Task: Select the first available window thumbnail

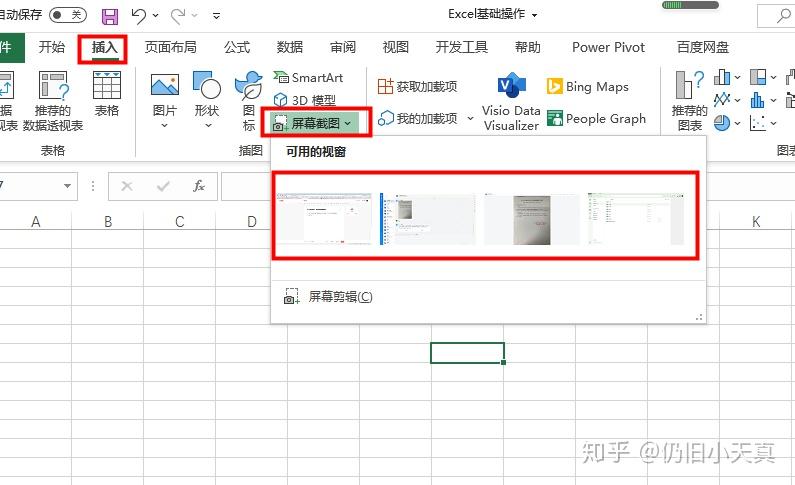Action: coord(324,219)
